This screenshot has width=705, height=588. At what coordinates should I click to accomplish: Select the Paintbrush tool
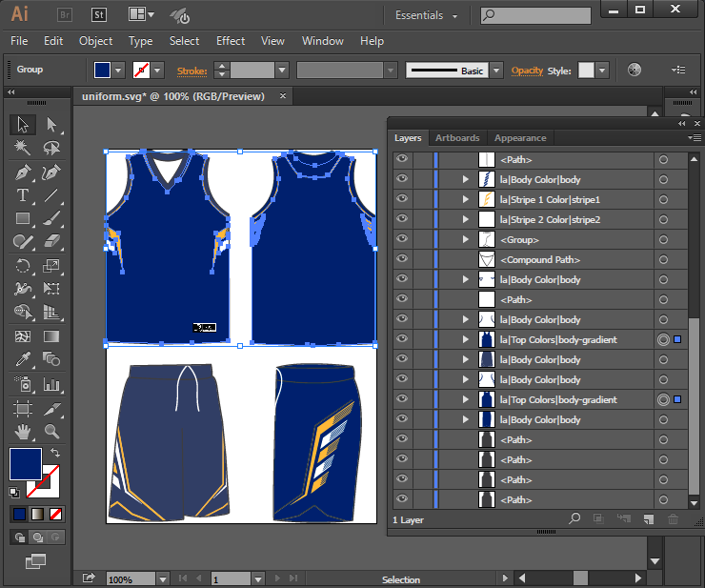(51, 218)
